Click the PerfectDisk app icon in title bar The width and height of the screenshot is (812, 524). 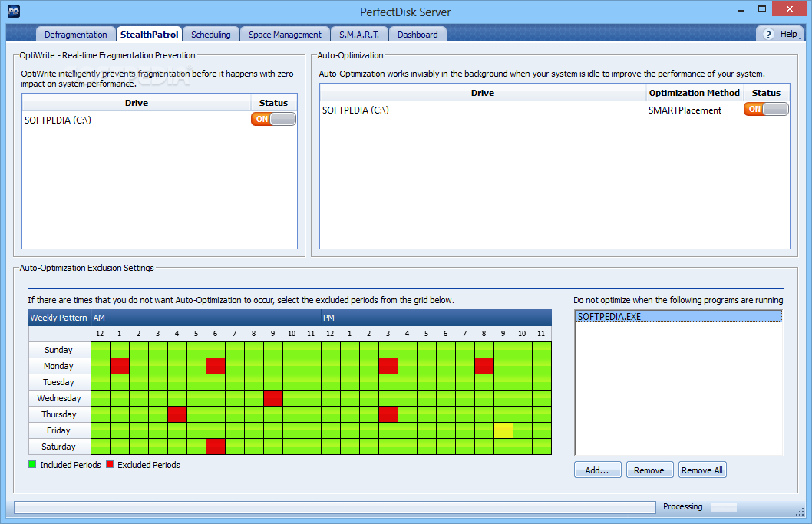click(x=14, y=11)
